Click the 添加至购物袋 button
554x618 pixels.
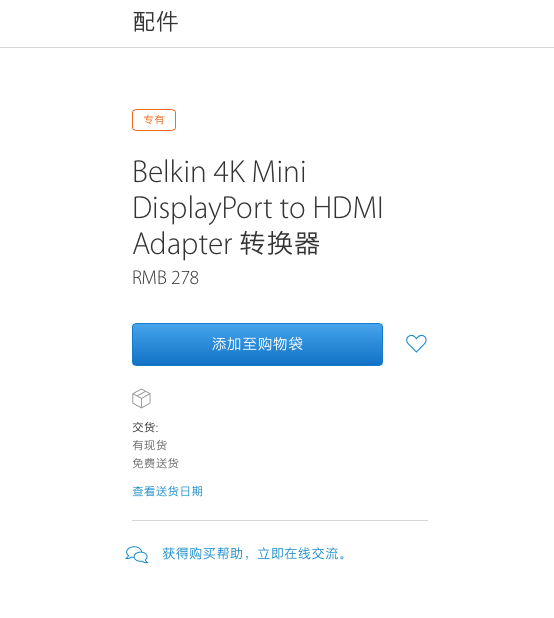(257, 344)
